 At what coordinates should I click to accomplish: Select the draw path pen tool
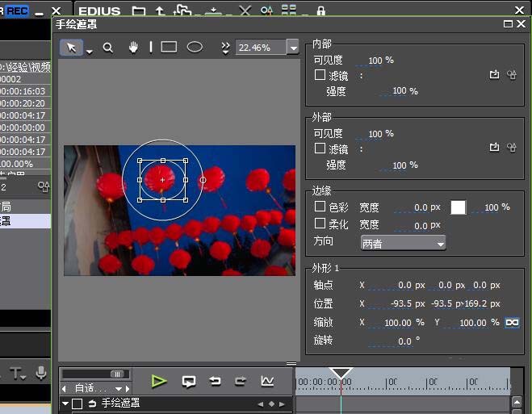(151, 47)
